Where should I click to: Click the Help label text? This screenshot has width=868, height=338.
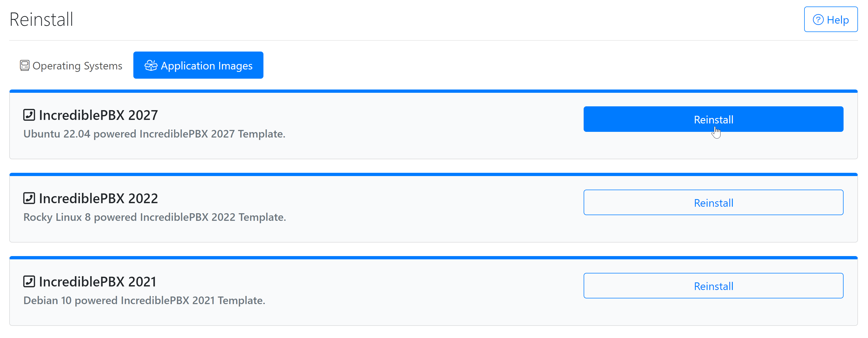pyautogui.click(x=838, y=20)
